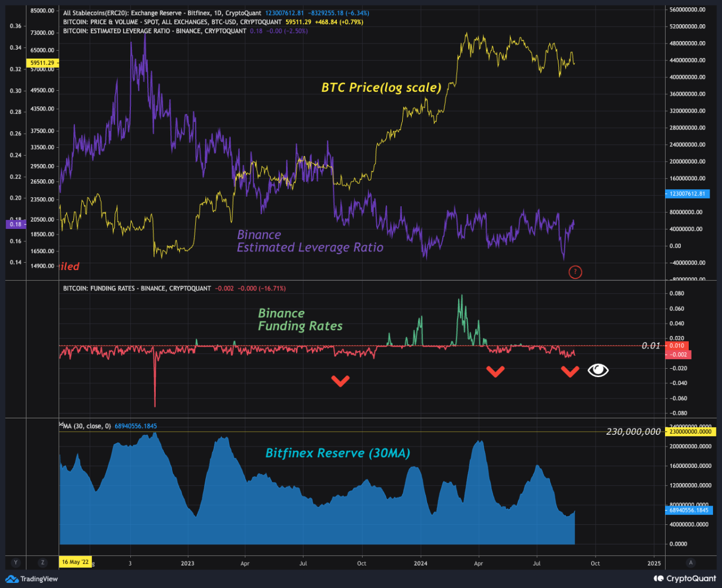The width and height of the screenshot is (722, 588).
Task: Click the leftmost red chevron marker
Action: click(340, 381)
